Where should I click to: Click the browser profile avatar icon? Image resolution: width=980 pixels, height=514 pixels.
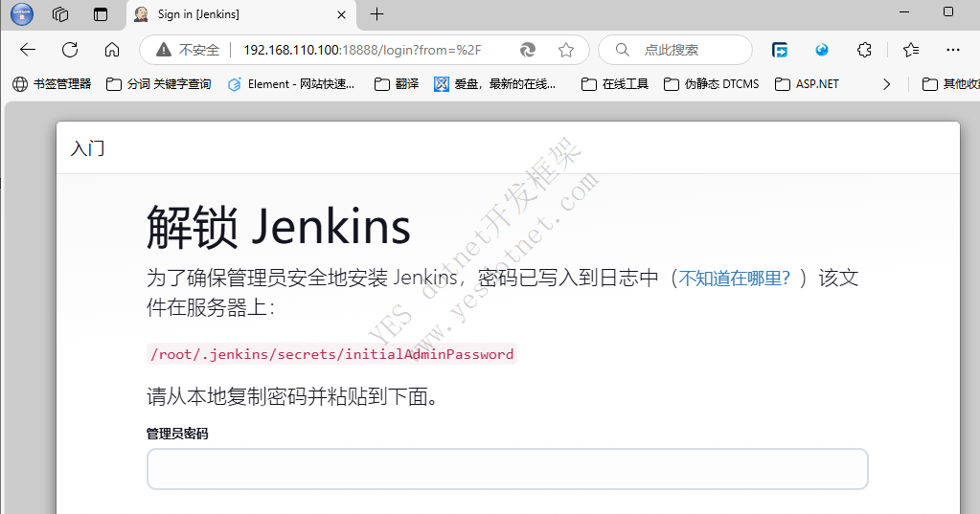click(22, 13)
